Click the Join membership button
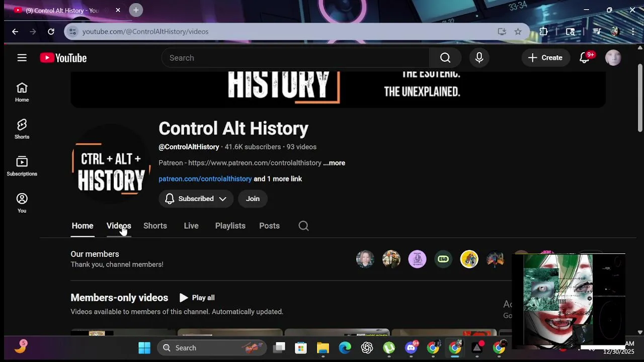This screenshot has width=644, height=362. tap(253, 199)
